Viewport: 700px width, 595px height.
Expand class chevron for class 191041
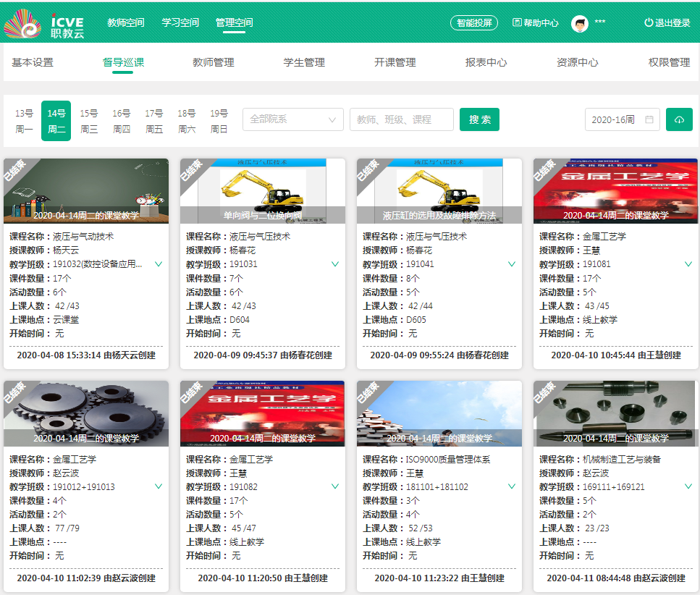point(512,264)
